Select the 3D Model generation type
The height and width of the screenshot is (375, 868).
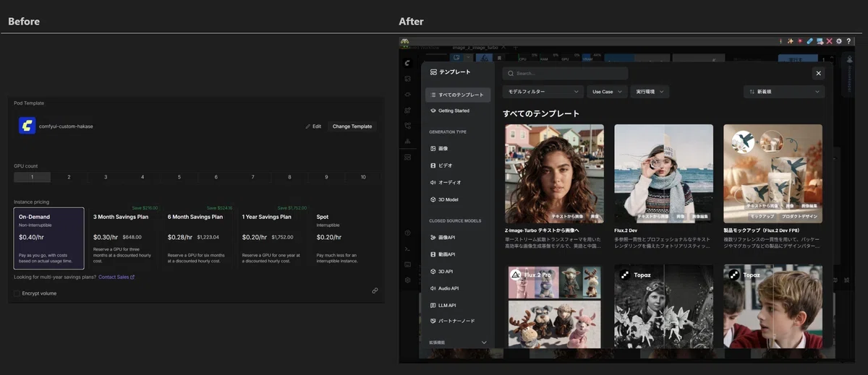click(457, 199)
